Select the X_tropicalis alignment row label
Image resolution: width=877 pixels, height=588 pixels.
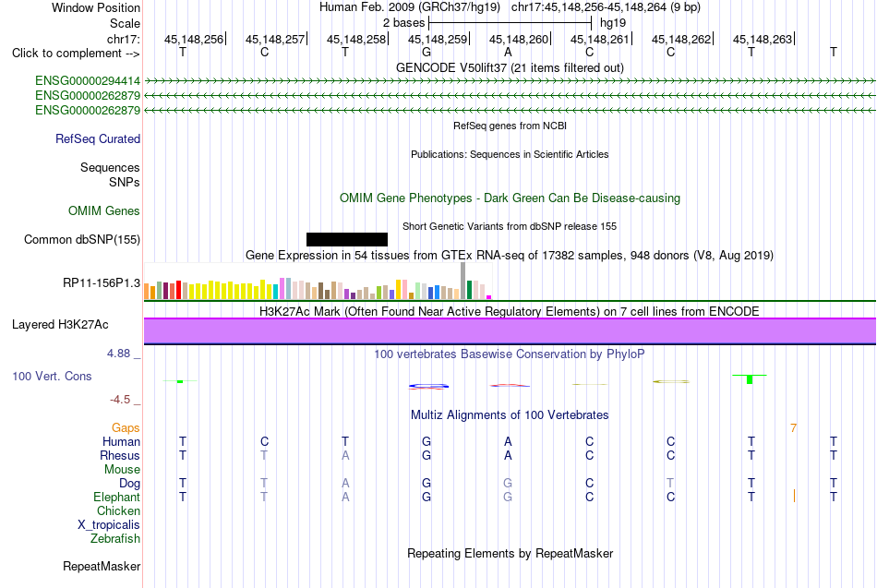pyautogui.click(x=109, y=525)
